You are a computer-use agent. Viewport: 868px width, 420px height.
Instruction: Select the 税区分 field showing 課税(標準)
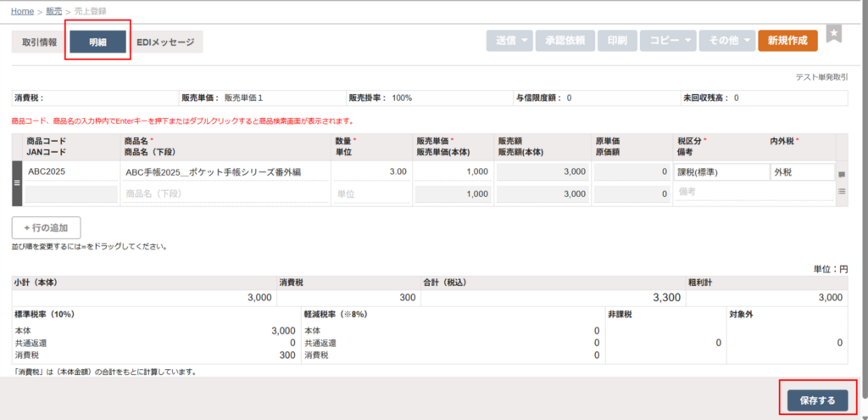click(720, 171)
